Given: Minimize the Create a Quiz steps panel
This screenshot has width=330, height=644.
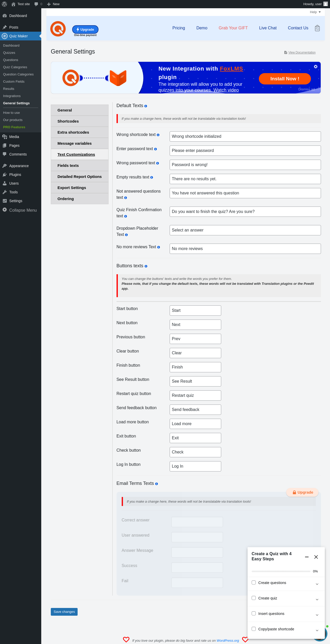Looking at the screenshot, I should coord(307,557).
